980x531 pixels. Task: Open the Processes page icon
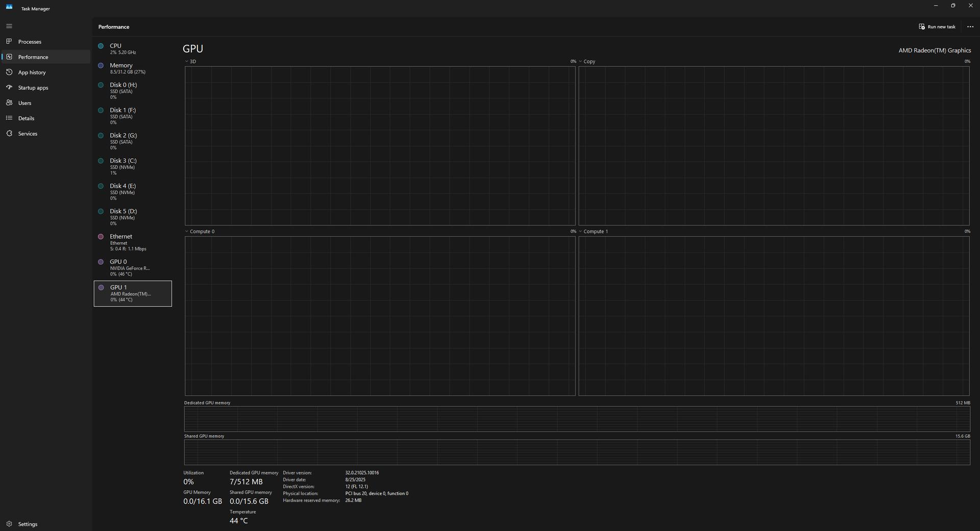(9, 41)
